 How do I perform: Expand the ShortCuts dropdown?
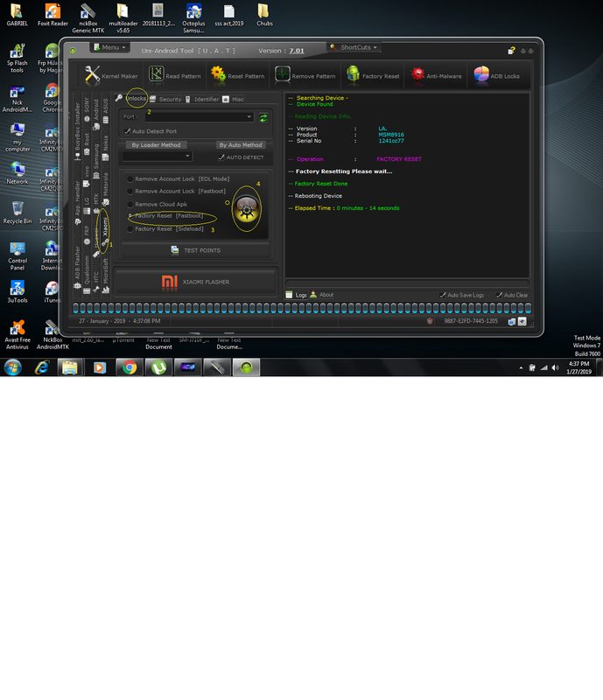[x=354, y=47]
